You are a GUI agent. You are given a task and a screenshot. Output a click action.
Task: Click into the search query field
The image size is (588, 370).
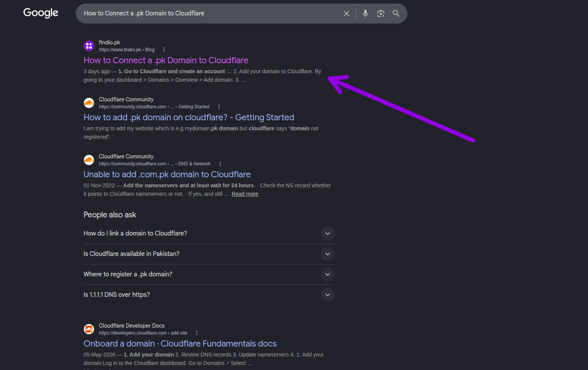[x=210, y=13]
